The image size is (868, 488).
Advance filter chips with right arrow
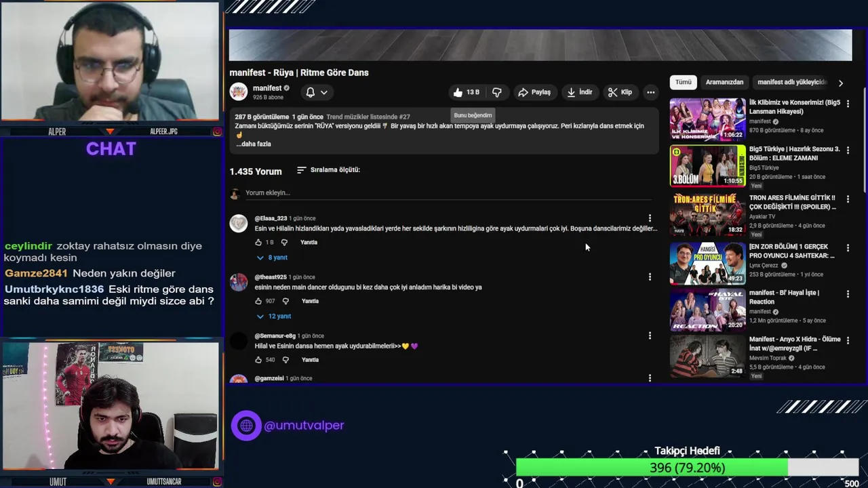(840, 83)
